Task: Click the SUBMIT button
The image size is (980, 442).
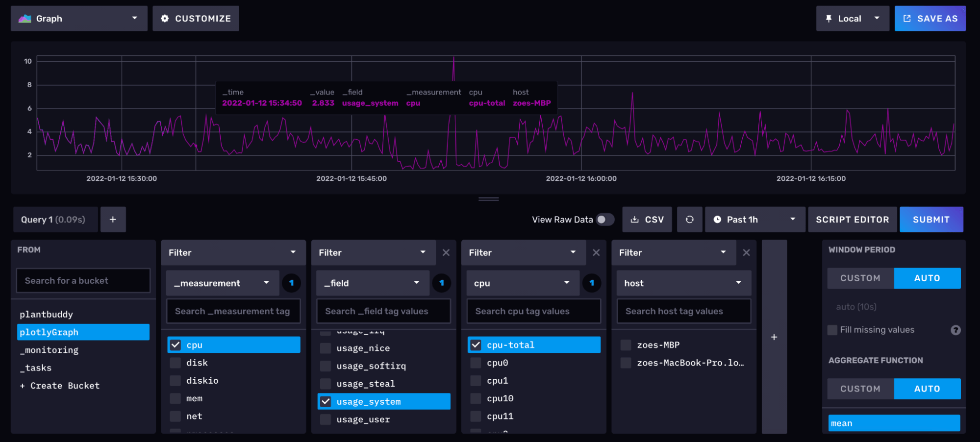Action: [x=931, y=219]
